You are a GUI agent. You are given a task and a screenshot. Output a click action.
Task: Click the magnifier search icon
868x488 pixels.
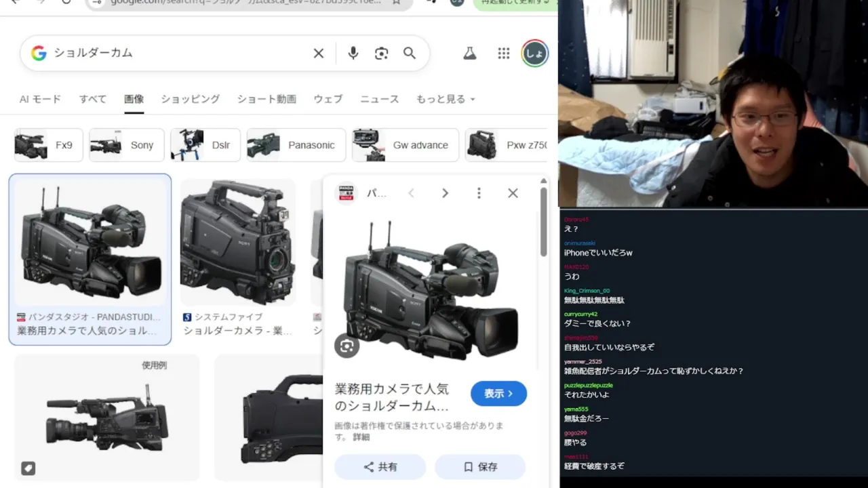click(410, 54)
